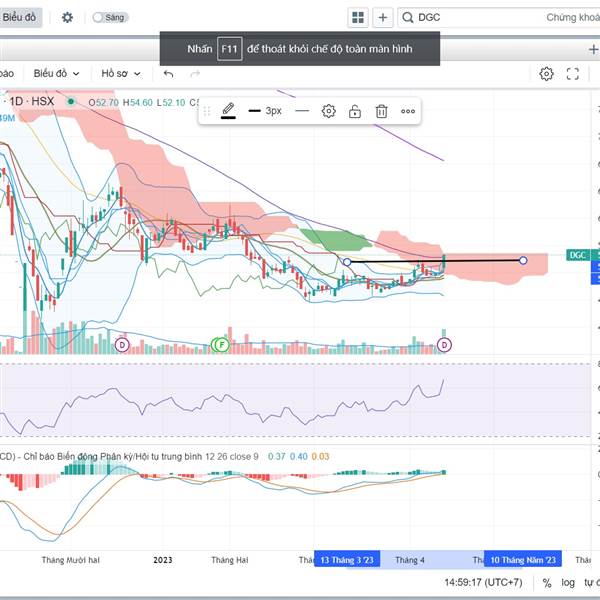Toggle the Sáng light mode switch

click(x=110, y=17)
